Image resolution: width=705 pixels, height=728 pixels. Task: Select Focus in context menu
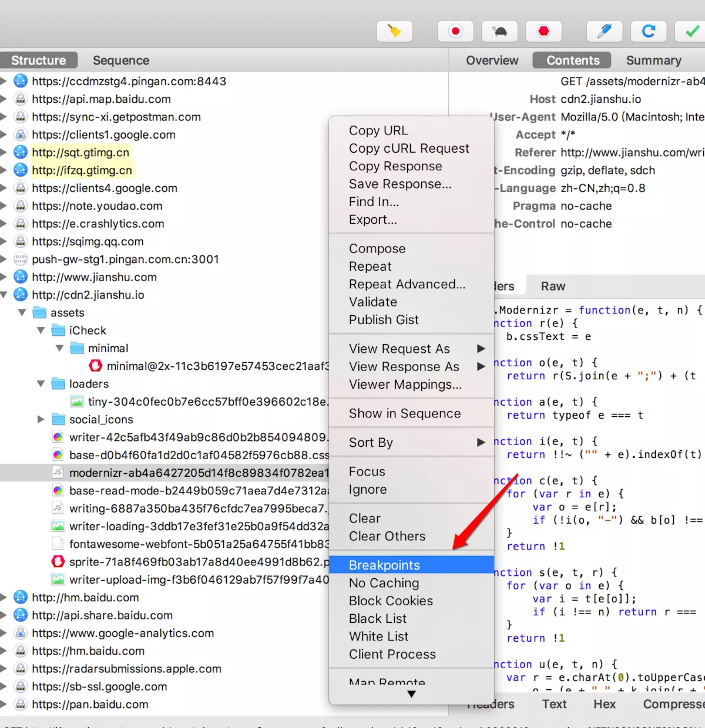pyautogui.click(x=411, y=472)
